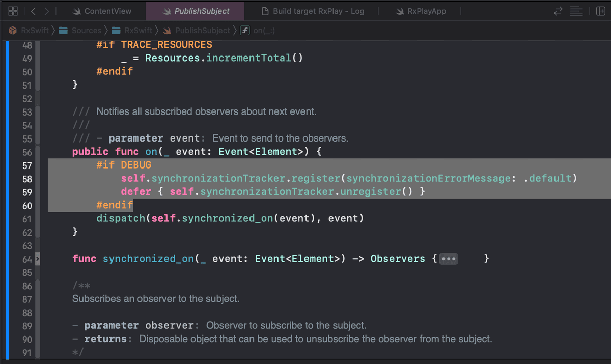Click the #endif on line 60
Viewport: 611px width, 364px height.
click(115, 205)
